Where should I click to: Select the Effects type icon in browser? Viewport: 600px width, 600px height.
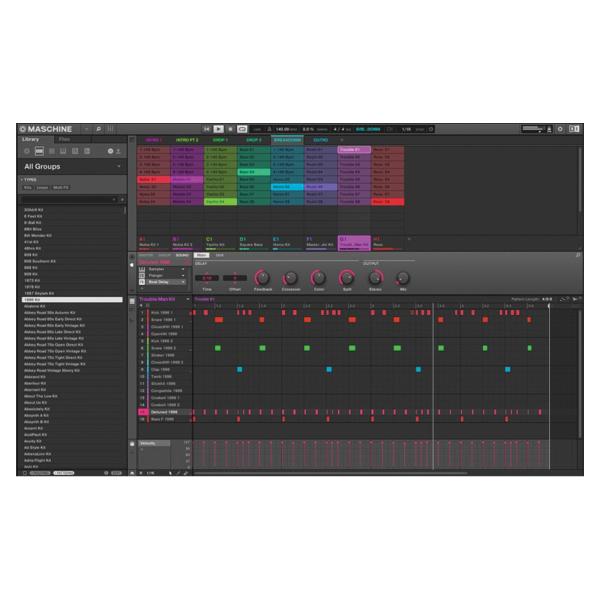[x=75, y=151]
